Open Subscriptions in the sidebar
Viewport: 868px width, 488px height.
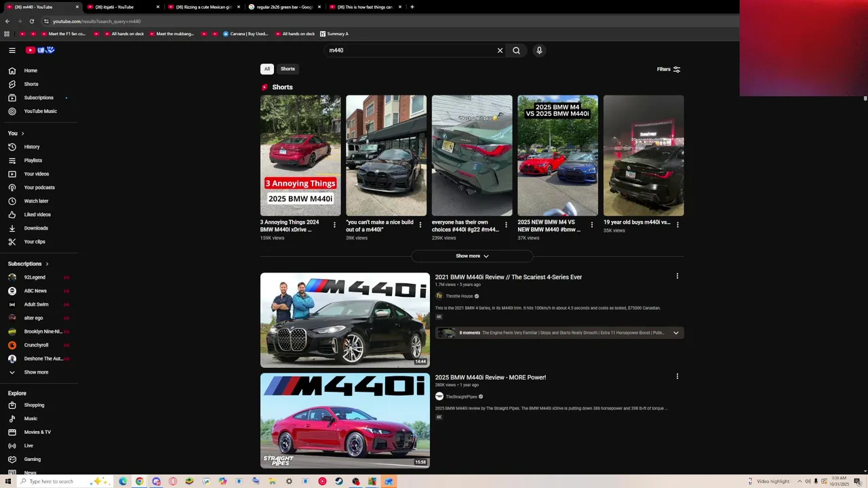pyautogui.click(x=39, y=98)
